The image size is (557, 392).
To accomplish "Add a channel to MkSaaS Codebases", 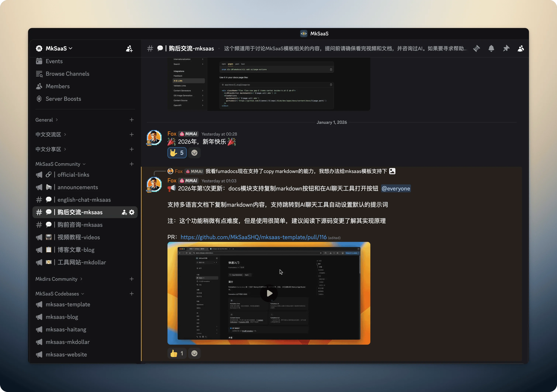I will (x=132, y=294).
